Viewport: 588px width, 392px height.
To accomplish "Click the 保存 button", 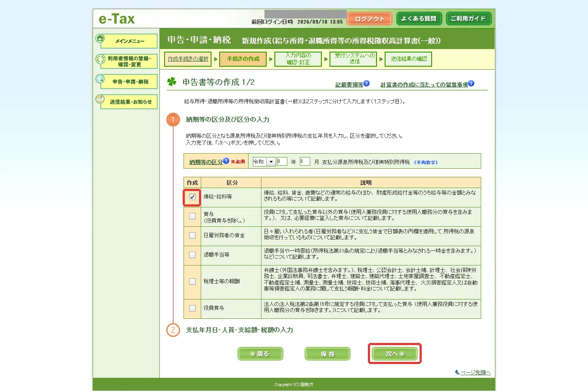I will pos(327,354).
